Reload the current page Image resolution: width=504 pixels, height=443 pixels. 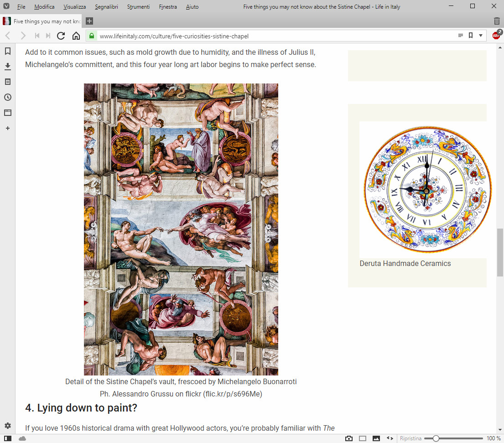[61, 36]
